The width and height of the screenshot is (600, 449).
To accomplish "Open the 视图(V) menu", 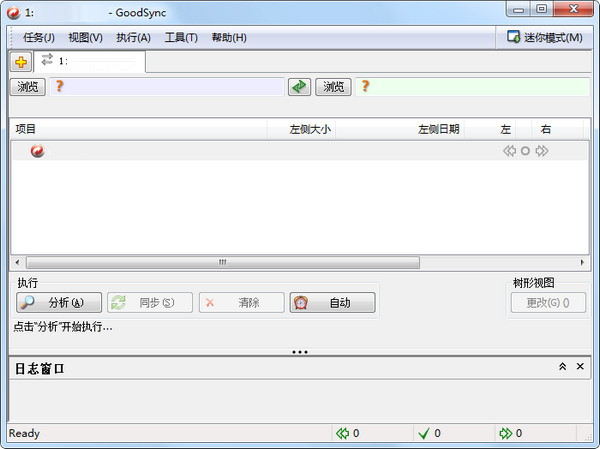I will pos(85,38).
